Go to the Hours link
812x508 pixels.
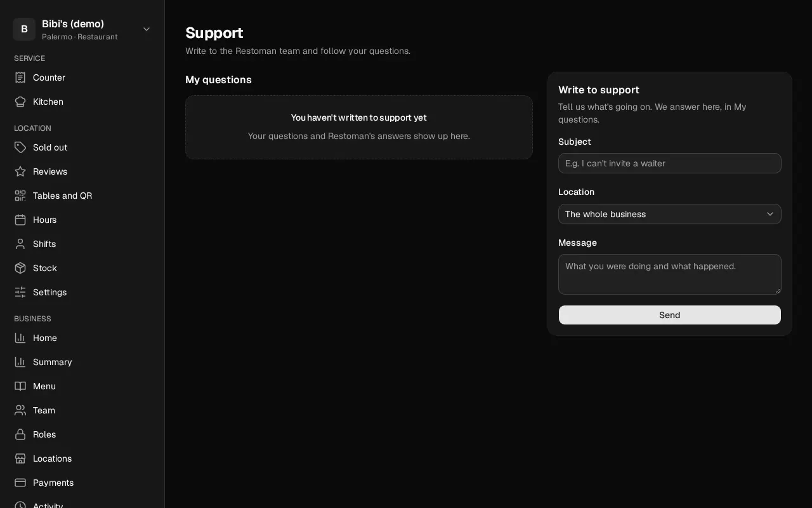coord(82,220)
